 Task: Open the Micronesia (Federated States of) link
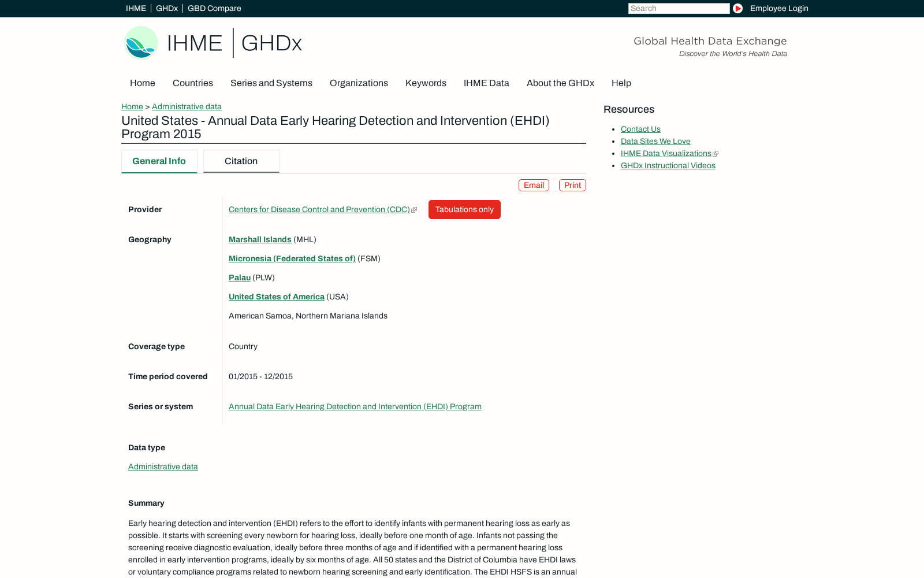[292, 259]
